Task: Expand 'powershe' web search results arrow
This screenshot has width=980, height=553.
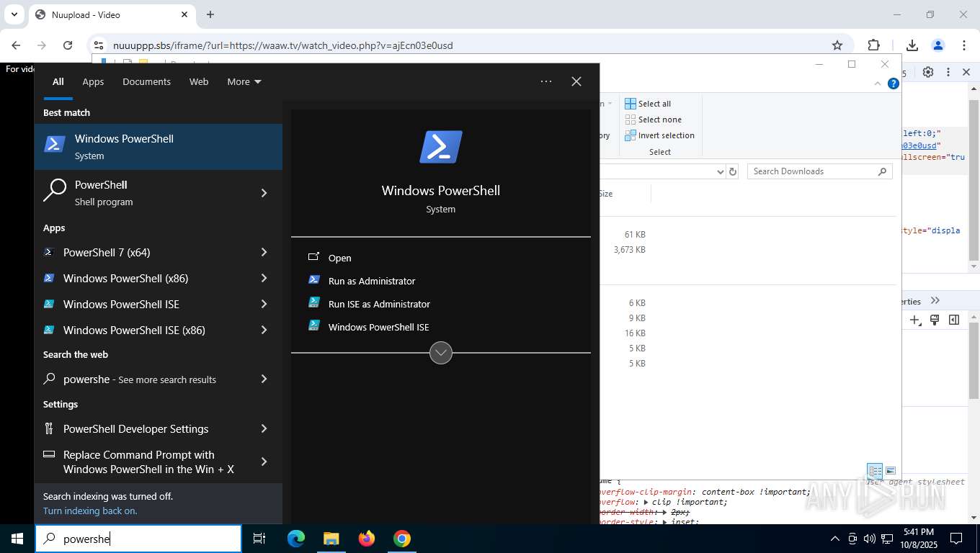Action: (x=264, y=379)
